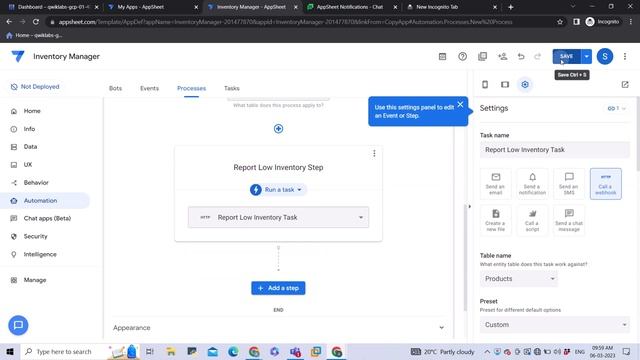Open Chat apps (Beta) in sidebar

coord(47,218)
